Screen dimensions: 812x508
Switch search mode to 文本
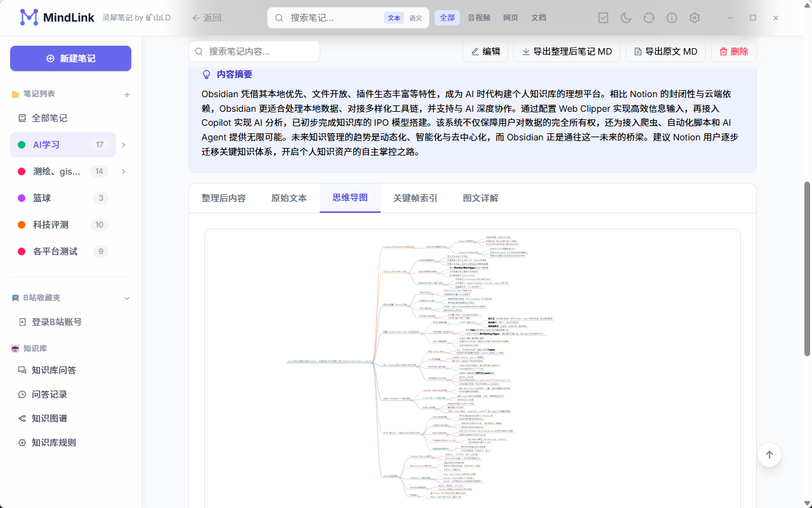(x=394, y=18)
